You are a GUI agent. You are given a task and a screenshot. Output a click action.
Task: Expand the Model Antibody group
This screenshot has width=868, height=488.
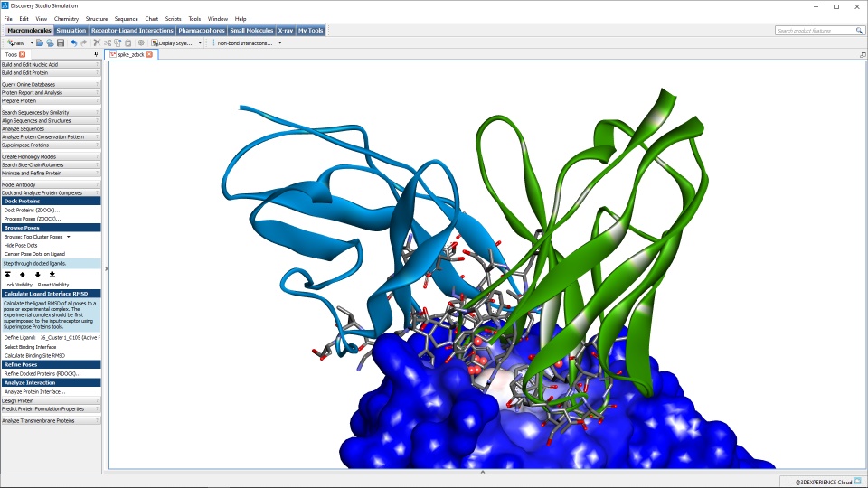pyautogui.click(x=51, y=184)
